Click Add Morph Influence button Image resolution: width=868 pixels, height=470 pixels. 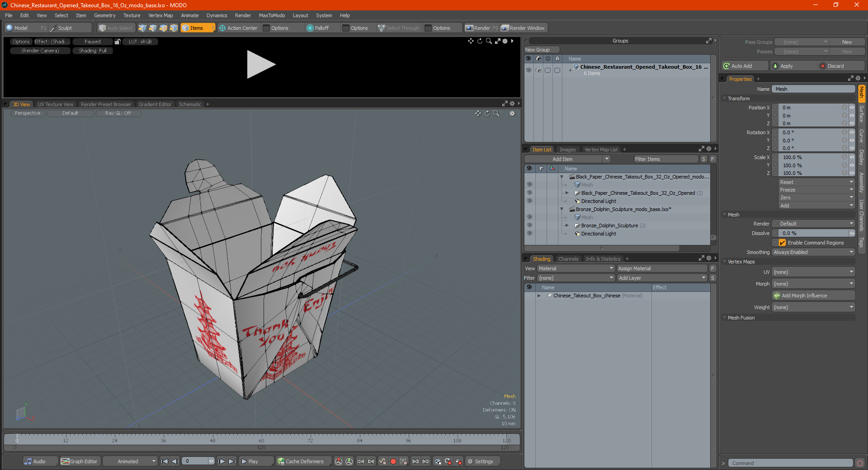pyautogui.click(x=813, y=296)
